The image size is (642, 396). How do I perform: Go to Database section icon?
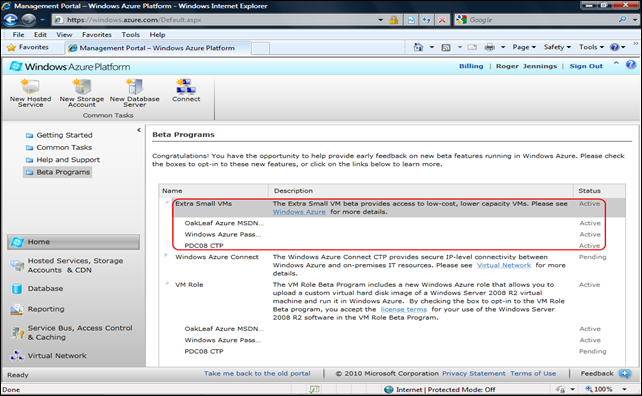(17, 289)
